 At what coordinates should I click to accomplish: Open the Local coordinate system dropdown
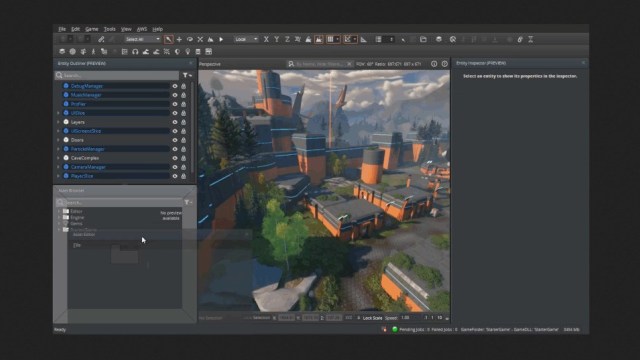246,40
